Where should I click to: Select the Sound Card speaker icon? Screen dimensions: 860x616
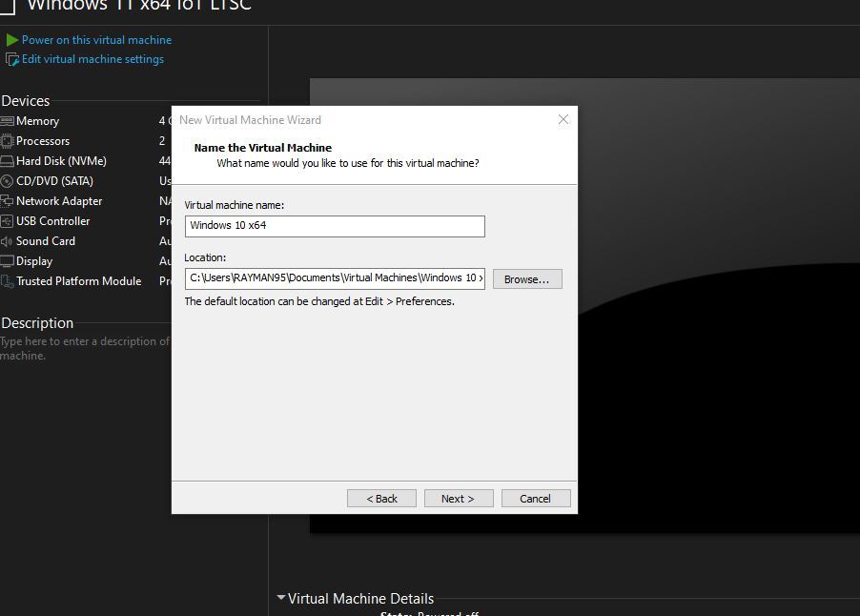pos(7,241)
